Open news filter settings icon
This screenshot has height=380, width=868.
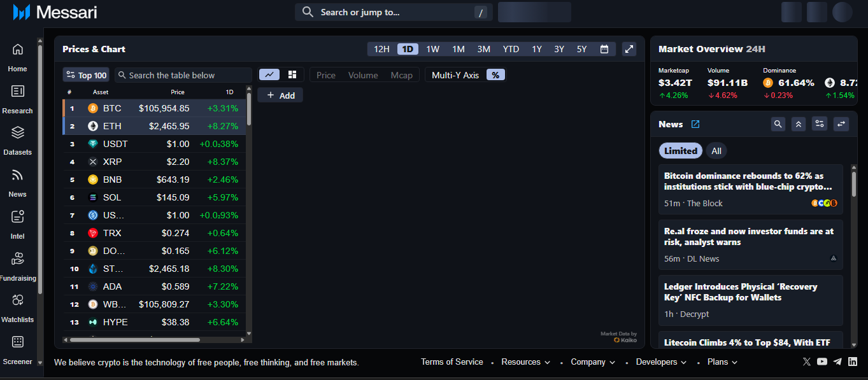point(820,124)
